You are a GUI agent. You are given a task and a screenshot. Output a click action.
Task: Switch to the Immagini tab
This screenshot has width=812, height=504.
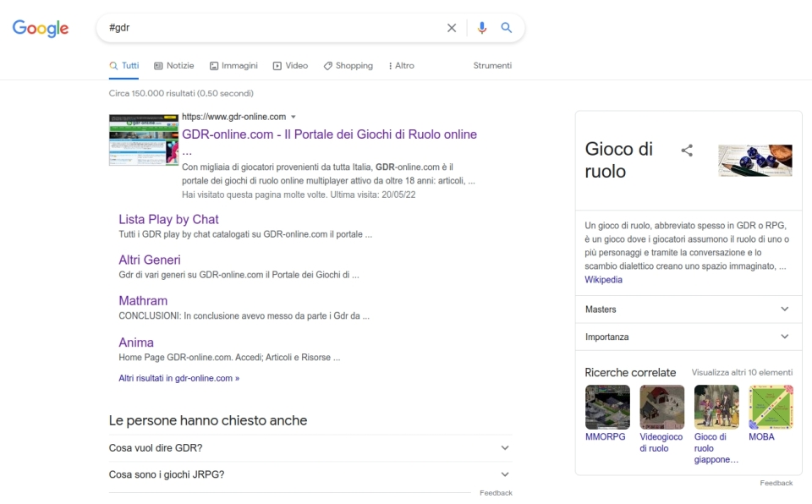[x=233, y=66]
